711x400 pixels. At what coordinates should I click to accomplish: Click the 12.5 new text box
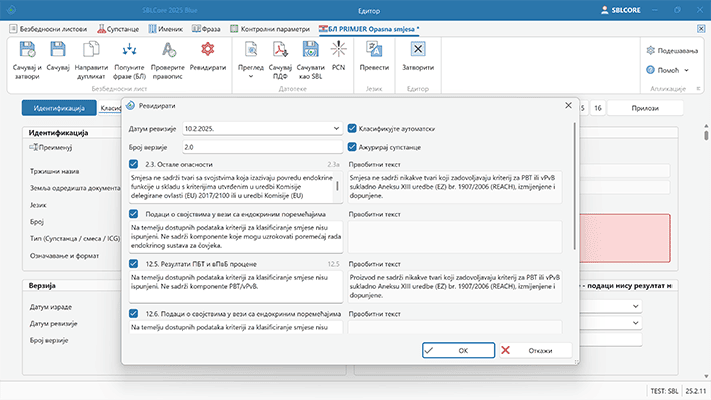236,286
